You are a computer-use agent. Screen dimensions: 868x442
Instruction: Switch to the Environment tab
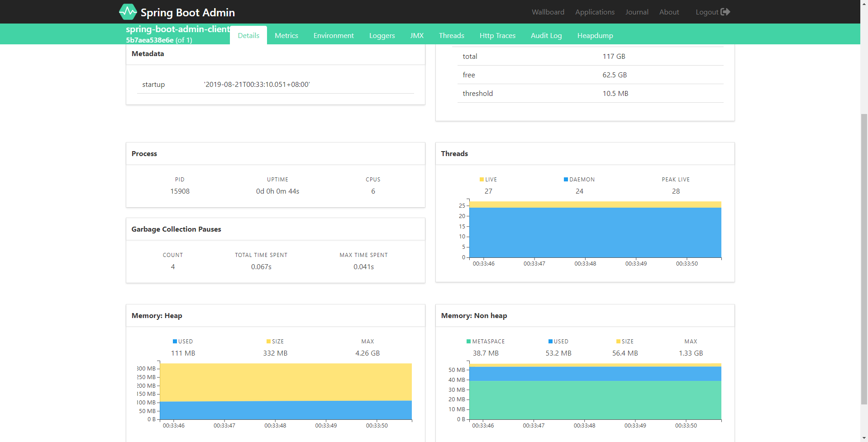[x=334, y=35]
